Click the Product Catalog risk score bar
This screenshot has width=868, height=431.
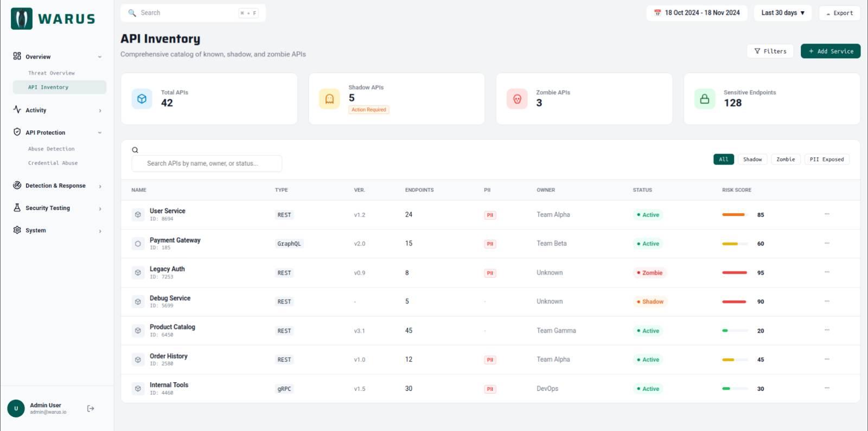(x=735, y=331)
